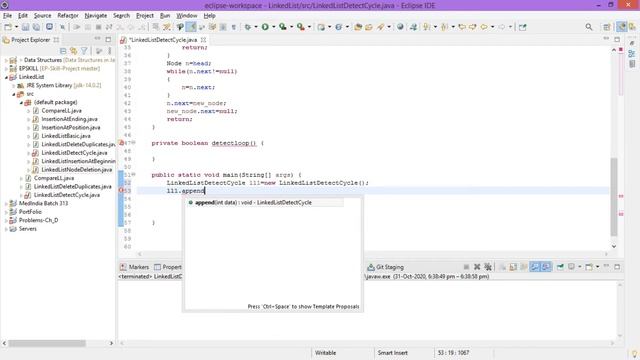Open Project Explorer view menu dots
This screenshot has height=360, width=640.
pos(109,51)
